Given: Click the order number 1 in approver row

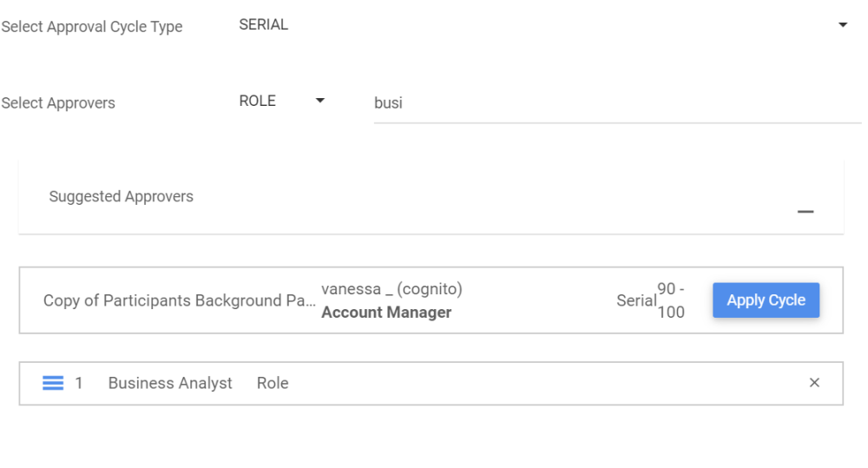Looking at the screenshot, I should pos(79,384).
